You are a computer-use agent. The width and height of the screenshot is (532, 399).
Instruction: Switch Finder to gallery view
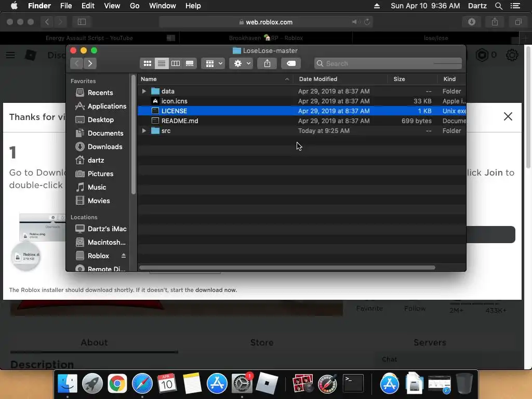pyautogui.click(x=190, y=63)
